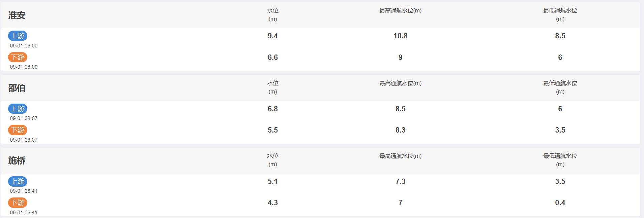This screenshot has width=644, height=218.
Task: Click the 邵伯 upstream 上游 badge
Action: [18, 109]
